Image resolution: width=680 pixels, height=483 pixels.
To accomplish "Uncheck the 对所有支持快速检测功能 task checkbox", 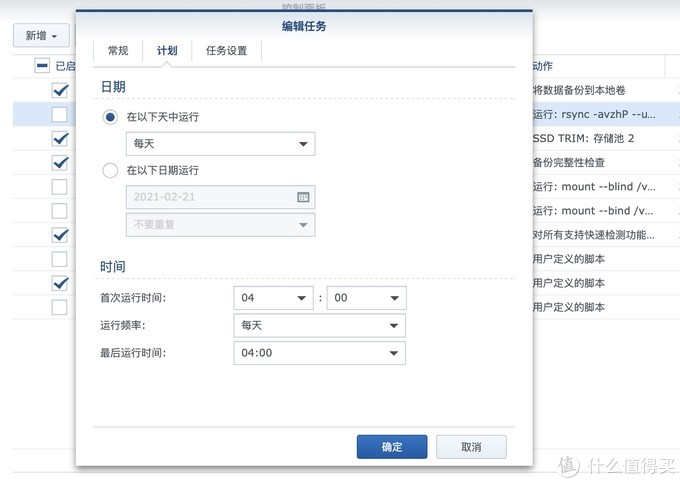I will (60, 235).
